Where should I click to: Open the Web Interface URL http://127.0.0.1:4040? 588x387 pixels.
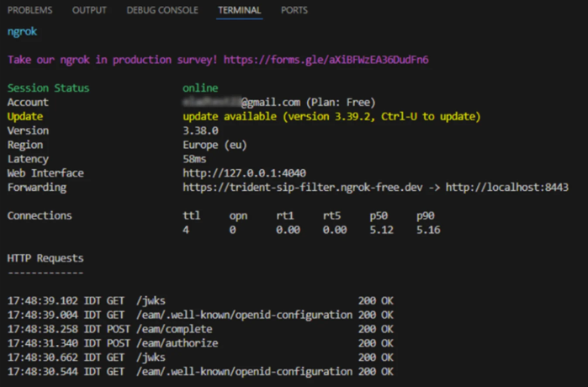click(x=245, y=172)
